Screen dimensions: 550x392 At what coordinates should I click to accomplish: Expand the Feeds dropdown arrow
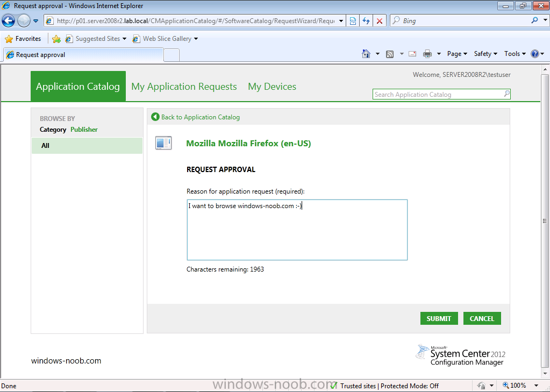pyautogui.click(x=402, y=54)
